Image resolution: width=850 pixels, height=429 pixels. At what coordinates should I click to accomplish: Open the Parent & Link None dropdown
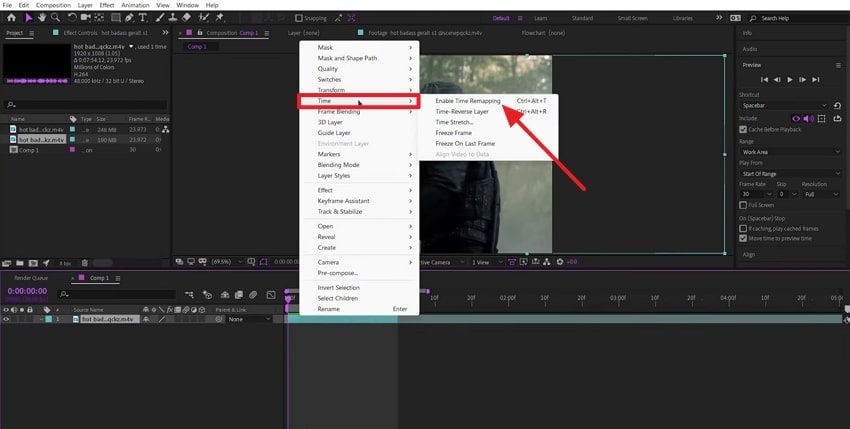click(248, 319)
